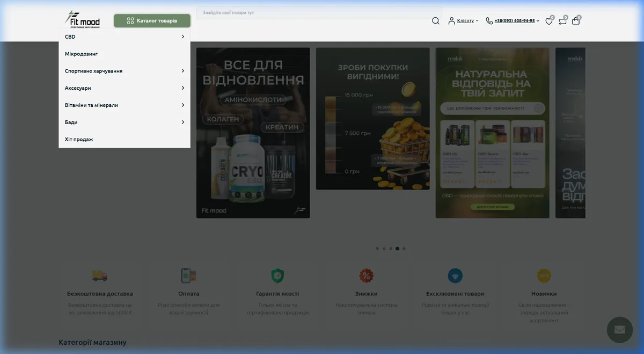Expand the Бади submenu chevron
This screenshot has height=354, width=644.
point(182,122)
